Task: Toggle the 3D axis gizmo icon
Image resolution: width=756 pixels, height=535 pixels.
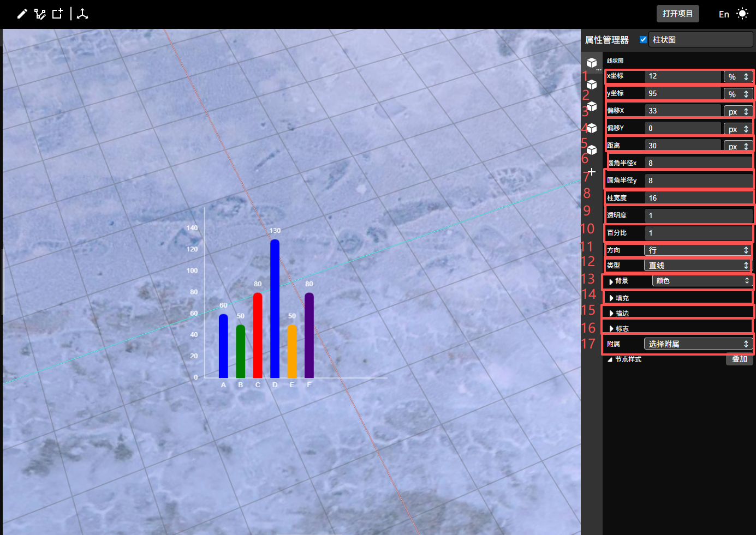Action: 82,14
